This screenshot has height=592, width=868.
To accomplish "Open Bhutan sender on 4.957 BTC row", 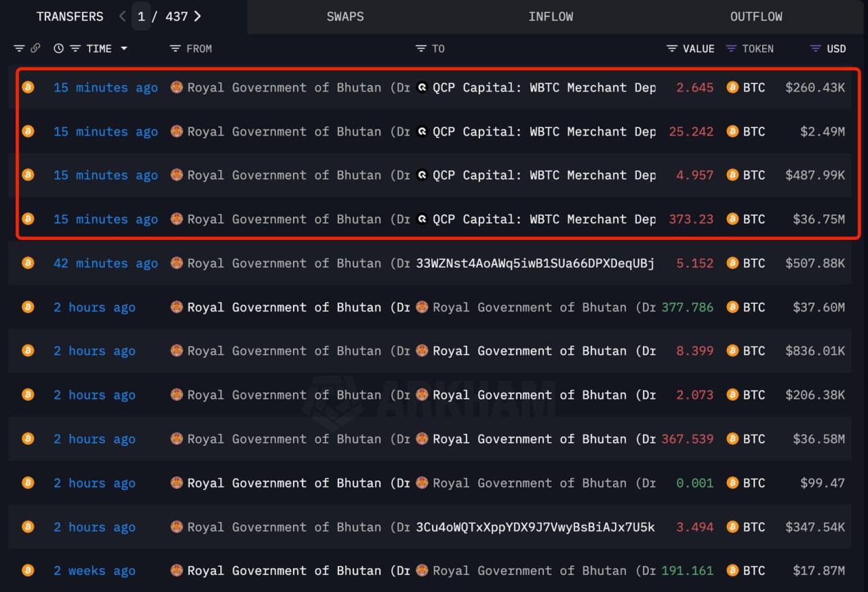I will pos(299,175).
